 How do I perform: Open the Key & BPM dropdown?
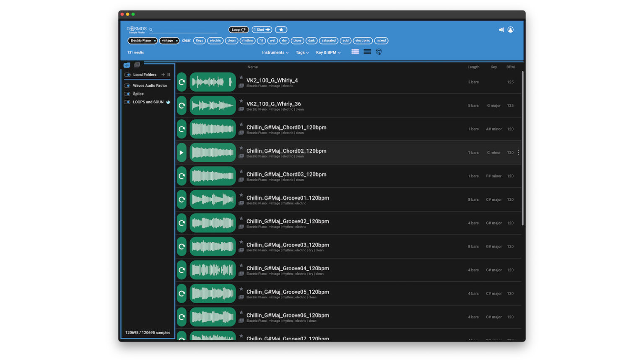[328, 52]
